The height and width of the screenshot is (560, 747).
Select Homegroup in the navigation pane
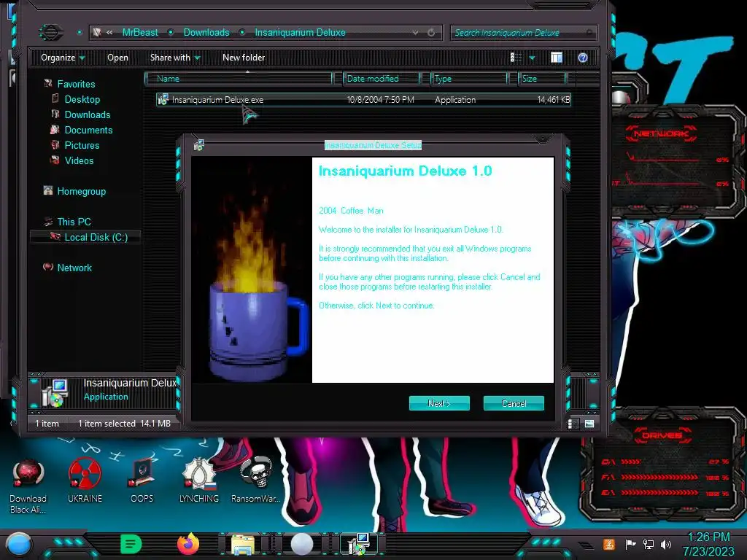tap(82, 192)
